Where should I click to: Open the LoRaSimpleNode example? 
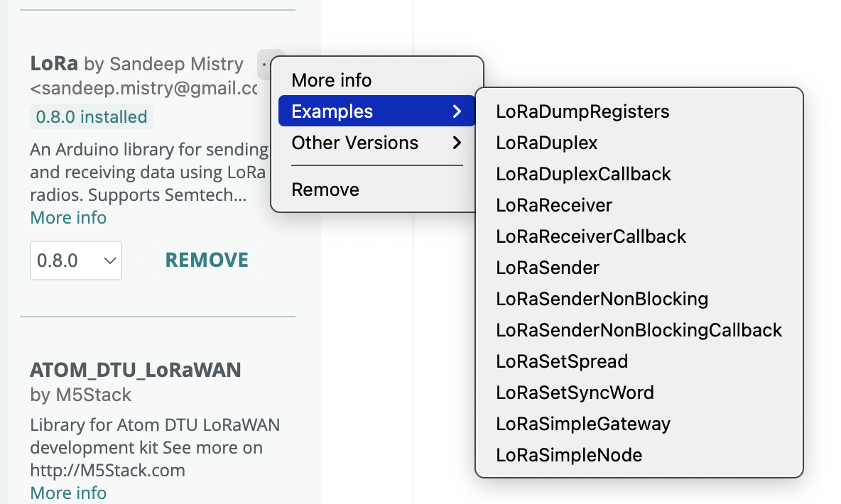(x=639, y=455)
